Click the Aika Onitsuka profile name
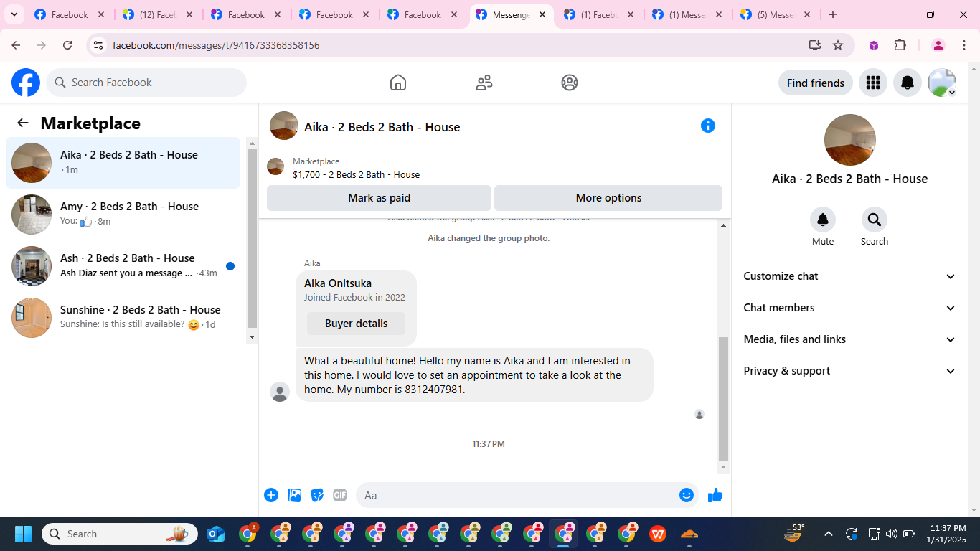Viewport: 980px width, 551px height. point(338,283)
